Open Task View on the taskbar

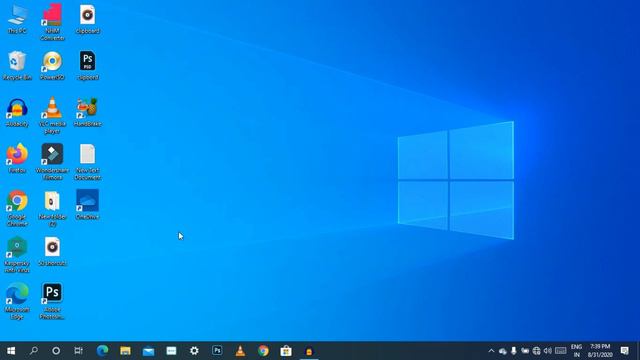pos(78,351)
